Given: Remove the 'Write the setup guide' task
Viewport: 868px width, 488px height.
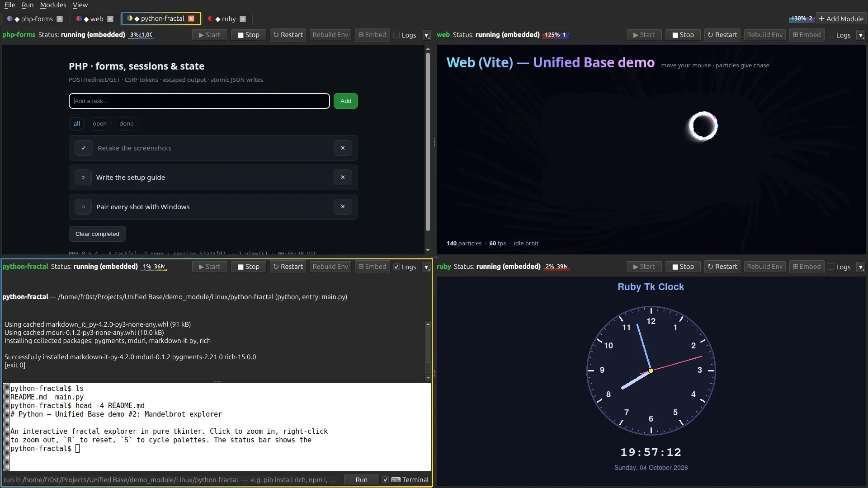Looking at the screenshot, I should click(343, 177).
